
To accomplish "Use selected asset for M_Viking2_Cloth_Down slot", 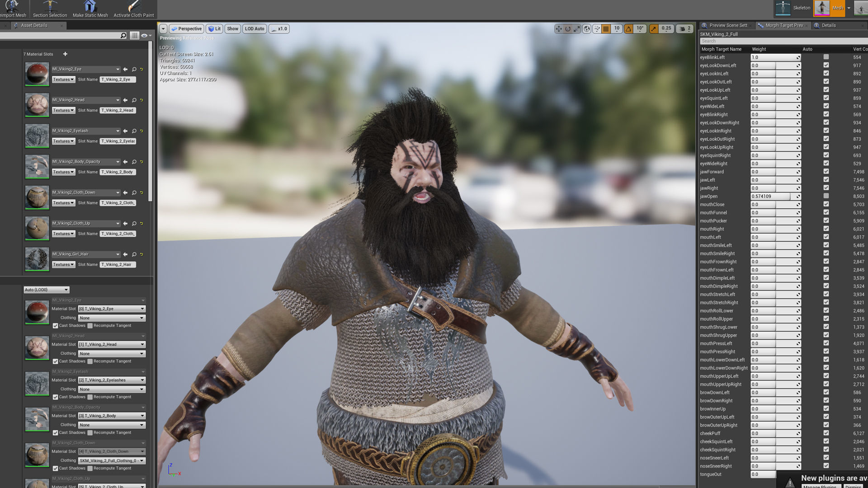I will pyautogui.click(x=125, y=192).
